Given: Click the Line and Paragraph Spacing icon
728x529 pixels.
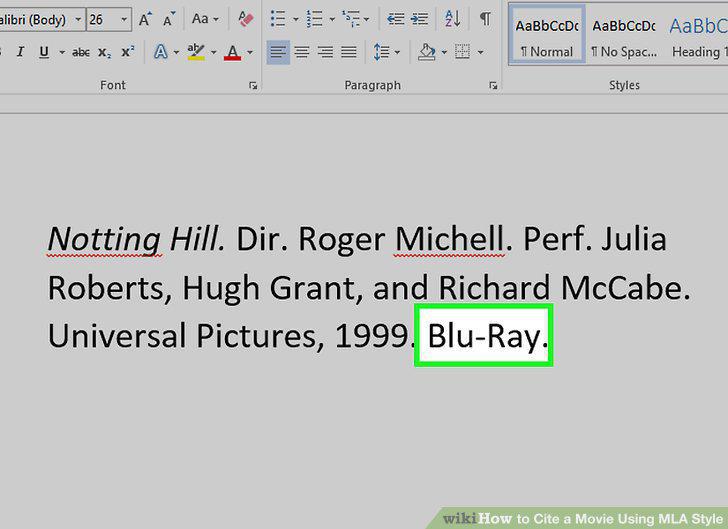Looking at the screenshot, I should 382,52.
